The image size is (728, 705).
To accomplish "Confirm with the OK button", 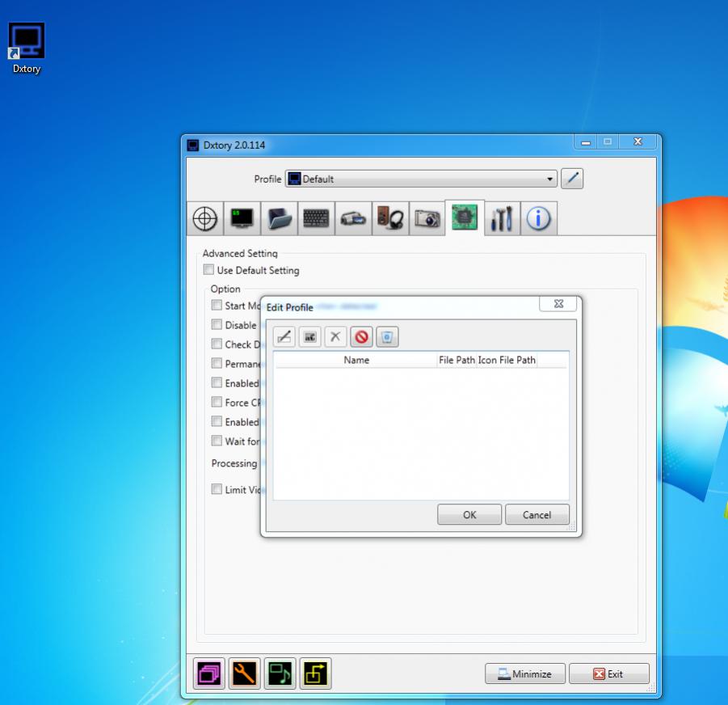I will [469, 514].
